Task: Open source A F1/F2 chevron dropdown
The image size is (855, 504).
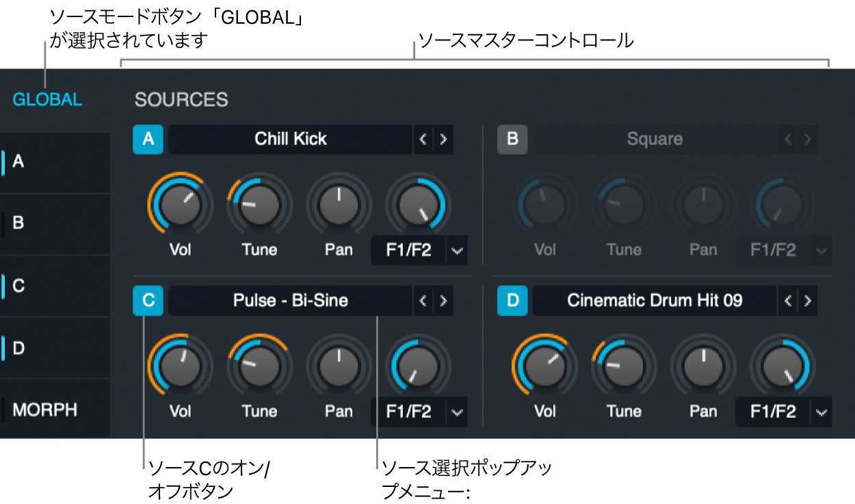Action: pos(458,251)
